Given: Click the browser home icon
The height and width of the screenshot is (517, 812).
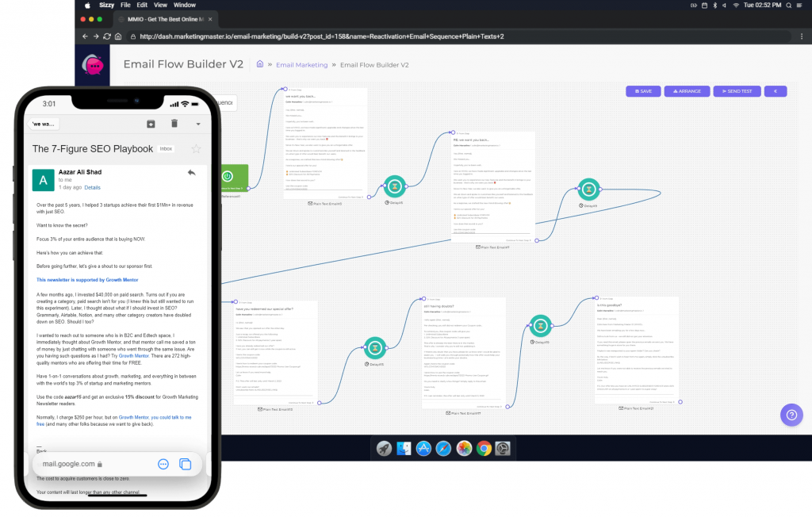Looking at the screenshot, I should [x=118, y=36].
